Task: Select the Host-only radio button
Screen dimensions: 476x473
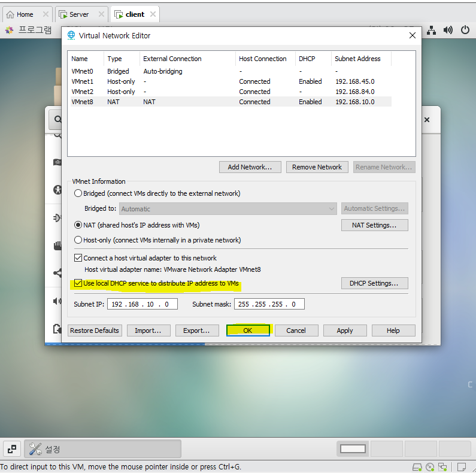Action: point(78,240)
